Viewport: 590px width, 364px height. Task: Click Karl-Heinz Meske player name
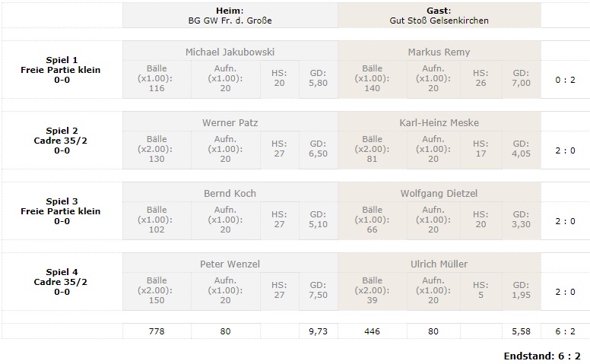439,122
